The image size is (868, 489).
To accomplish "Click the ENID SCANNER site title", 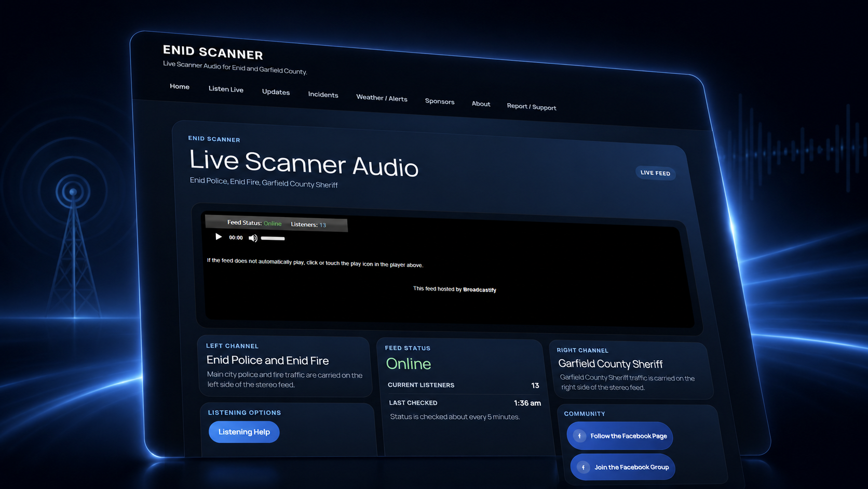I will pos(213,52).
